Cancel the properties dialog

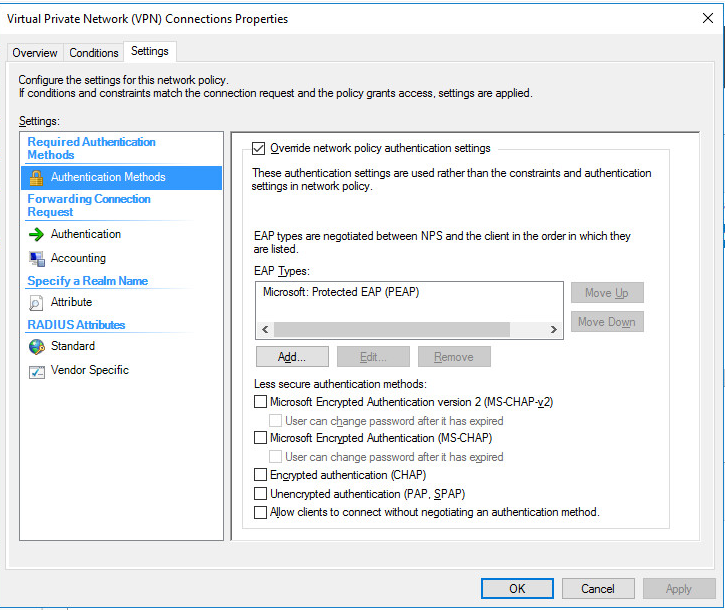click(x=597, y=588)
